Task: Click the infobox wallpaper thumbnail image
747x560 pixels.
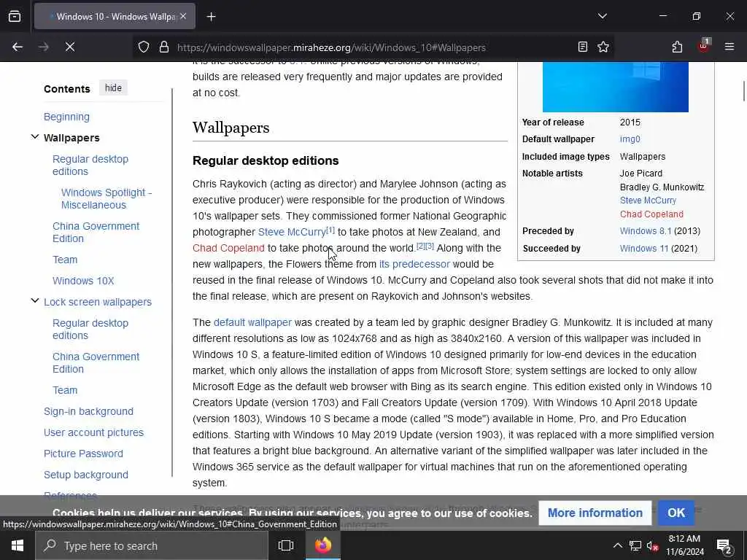Action: (x=616, y=87)
